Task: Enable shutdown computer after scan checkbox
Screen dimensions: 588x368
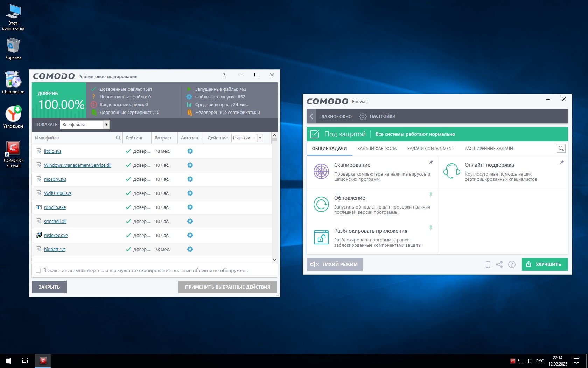Action: pos(38,271)
